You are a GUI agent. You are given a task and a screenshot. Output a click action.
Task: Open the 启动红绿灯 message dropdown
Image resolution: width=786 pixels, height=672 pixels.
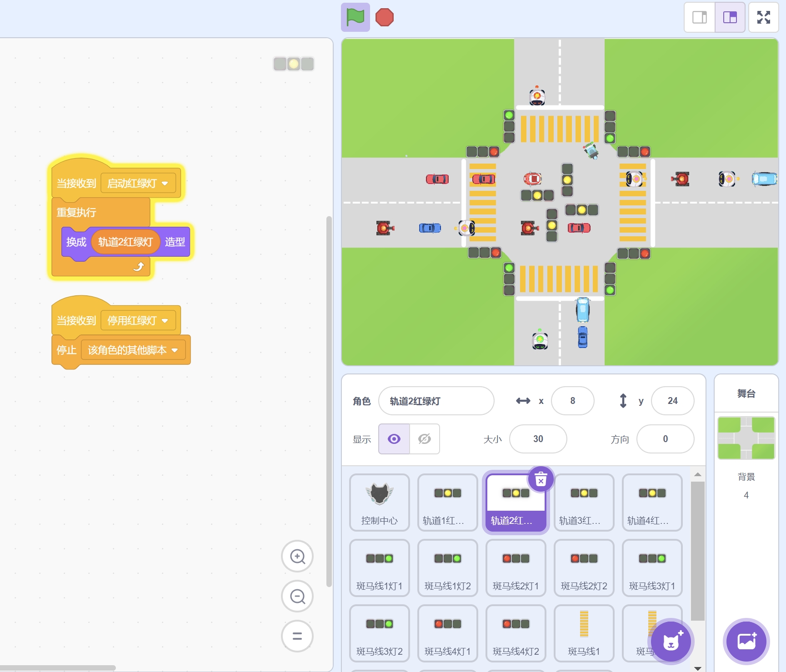165,184
